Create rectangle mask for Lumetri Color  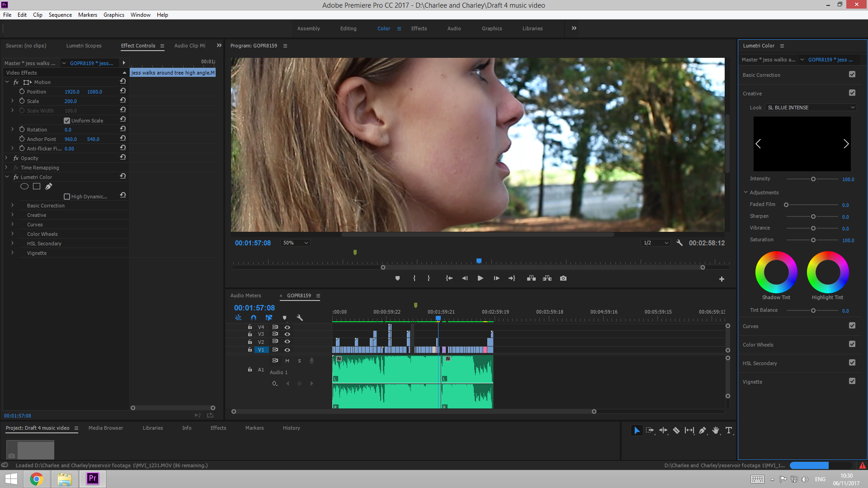pos(37,186)
